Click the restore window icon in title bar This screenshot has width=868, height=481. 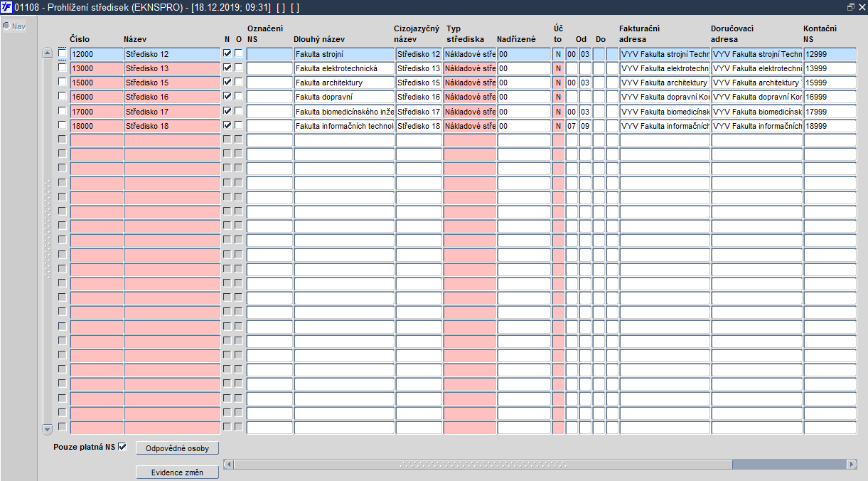(x=851, y=6)
